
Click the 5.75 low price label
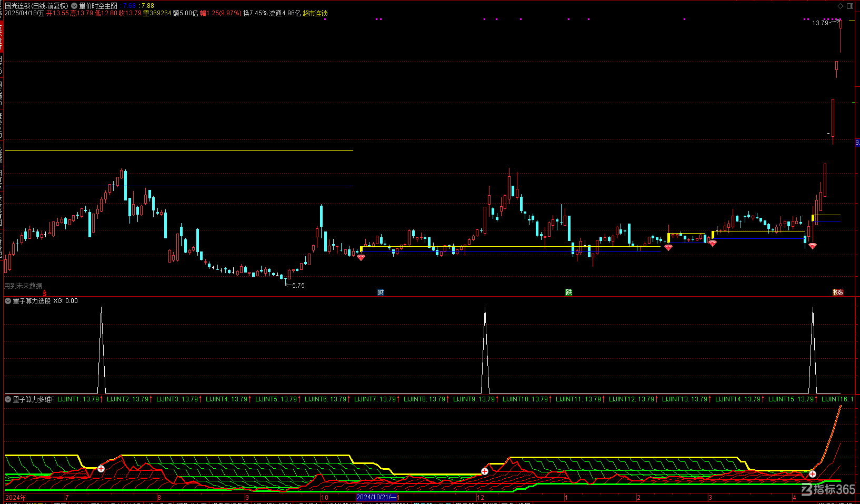(x=298, y=286)
